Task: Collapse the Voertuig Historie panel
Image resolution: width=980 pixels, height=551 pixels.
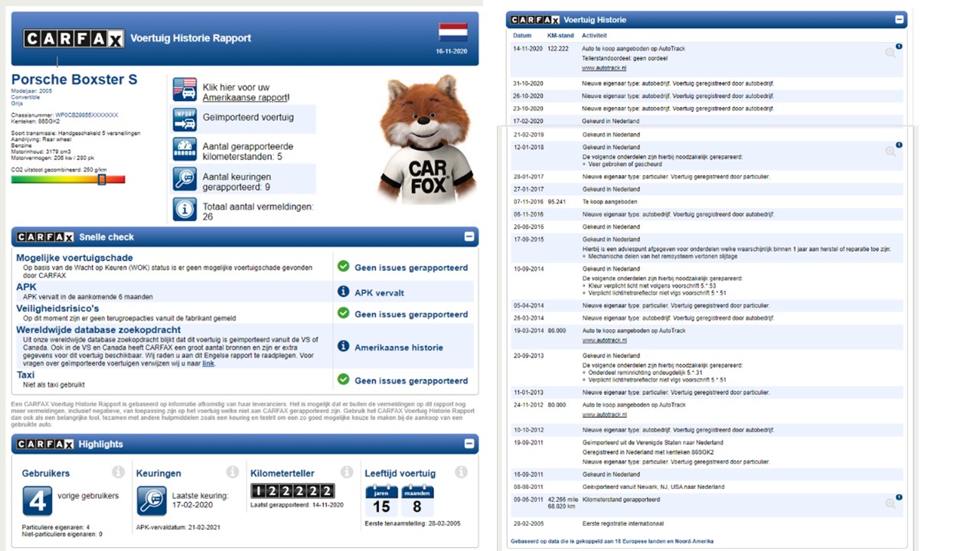Action: [899, 20]
